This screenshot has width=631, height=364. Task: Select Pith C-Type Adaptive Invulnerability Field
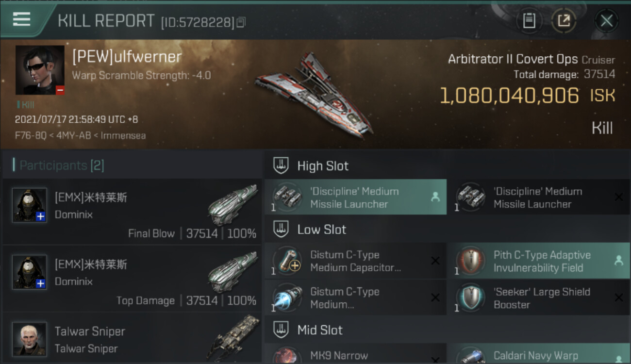538,261
